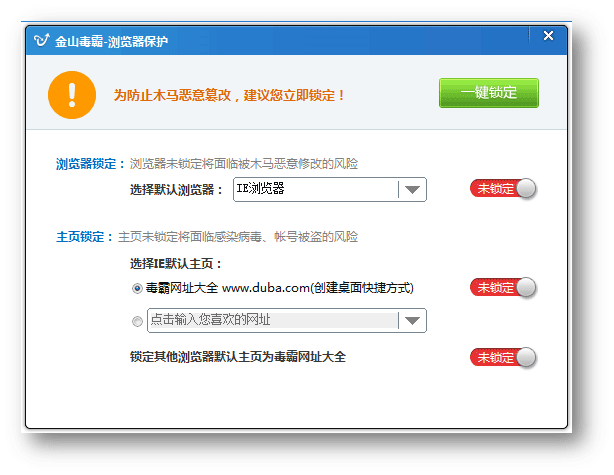The width and height of the screenshot is (614, 475).
Task: Select the 毒霸网址大全 radio button
Action: click(138, 288)
